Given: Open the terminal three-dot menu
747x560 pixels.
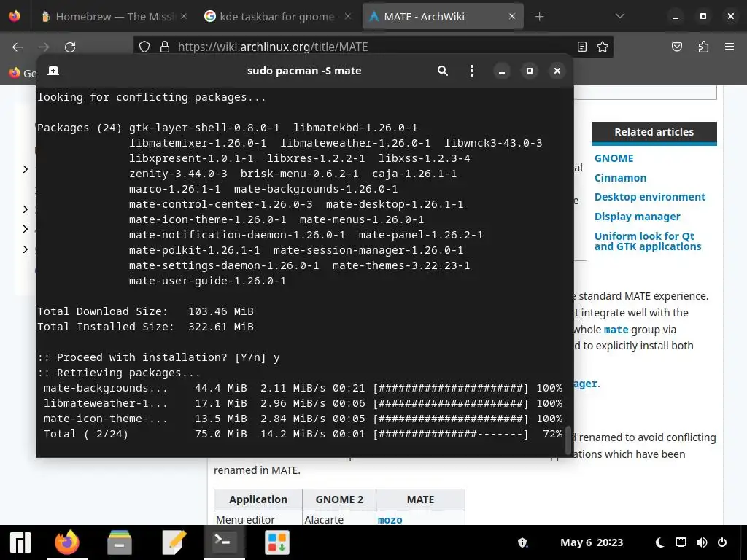Looking at the screenshot, I should click(472, 71).
